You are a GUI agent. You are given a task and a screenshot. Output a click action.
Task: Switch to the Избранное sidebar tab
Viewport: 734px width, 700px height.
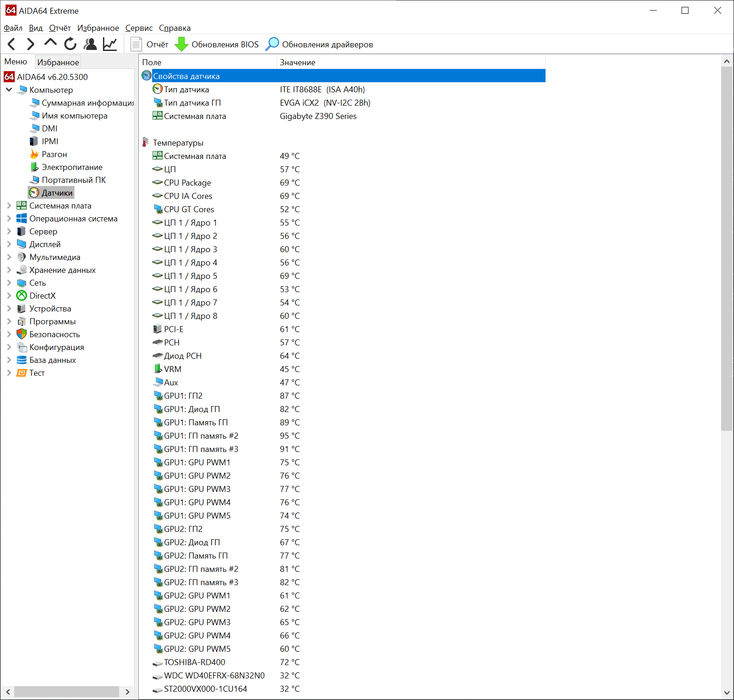tap(58, 62)
